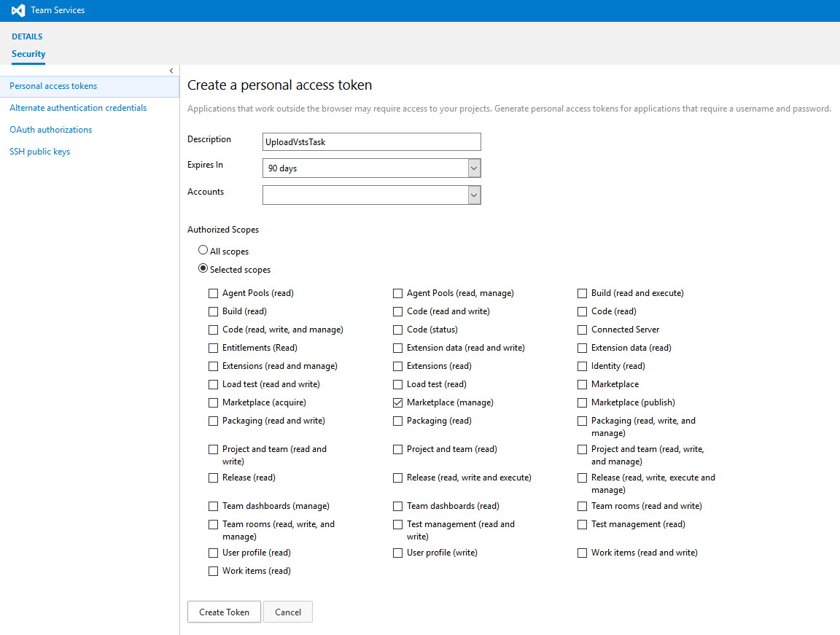Check the Agent Pools (read) checkbox
The height and width of the screenshot is (635, 840).
pos(213,293)
